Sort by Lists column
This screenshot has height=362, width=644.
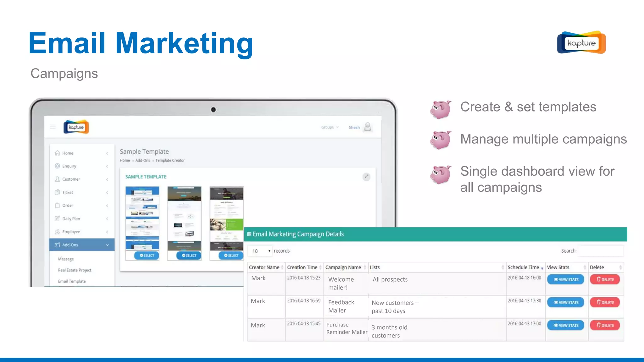[x=437, y=267]
